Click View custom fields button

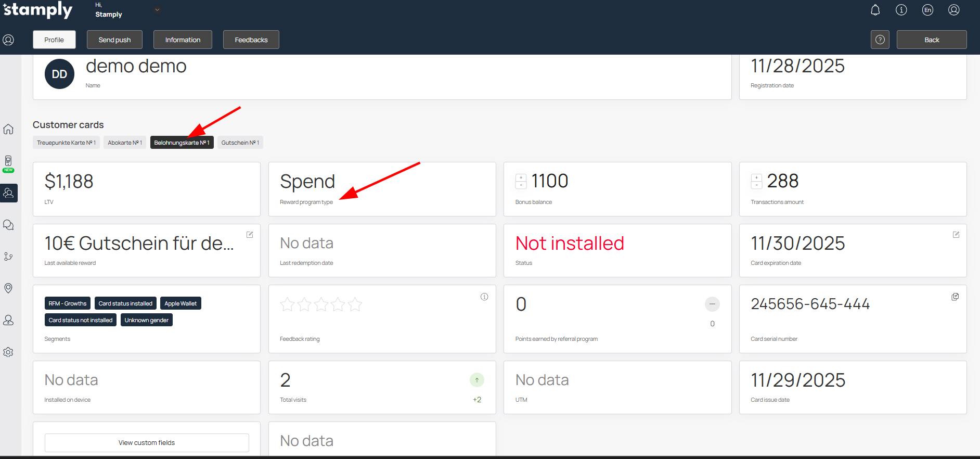pyautogui.click(x=147, y=443)
